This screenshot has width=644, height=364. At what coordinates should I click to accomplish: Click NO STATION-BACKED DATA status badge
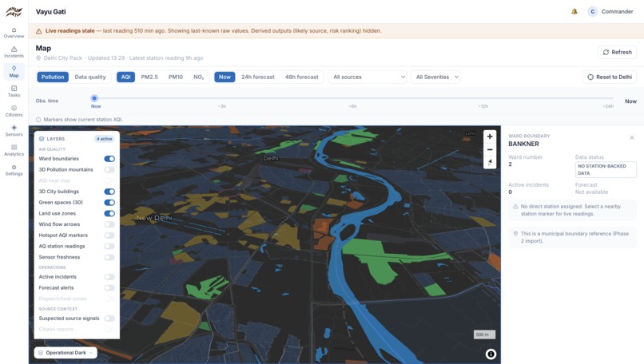click(x=606, y=169)
